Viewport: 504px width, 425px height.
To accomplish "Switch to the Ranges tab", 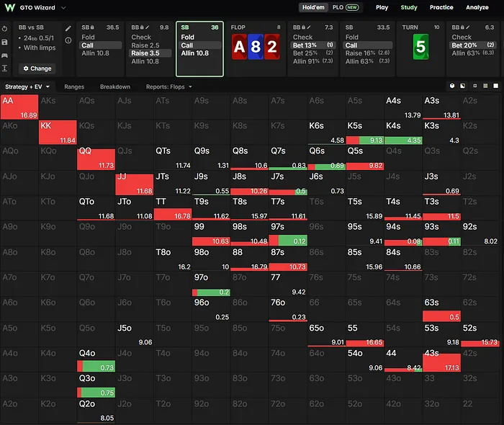I will point(74,86).
